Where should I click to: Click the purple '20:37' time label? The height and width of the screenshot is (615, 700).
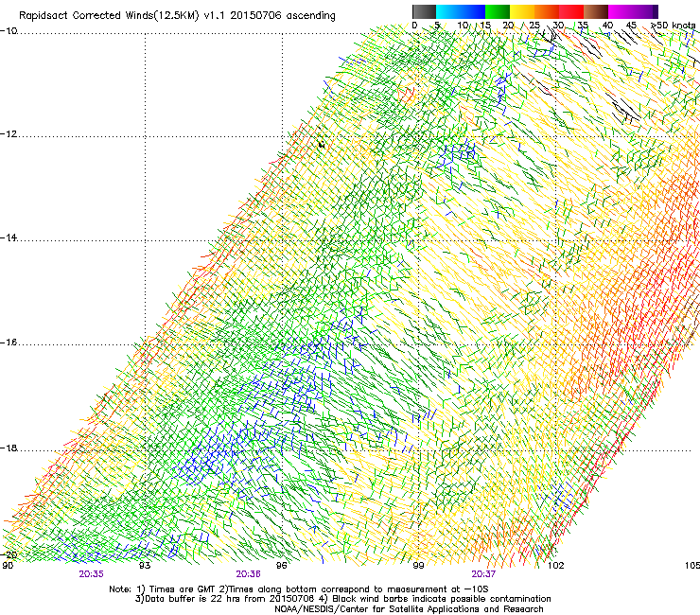pos(483,574)
